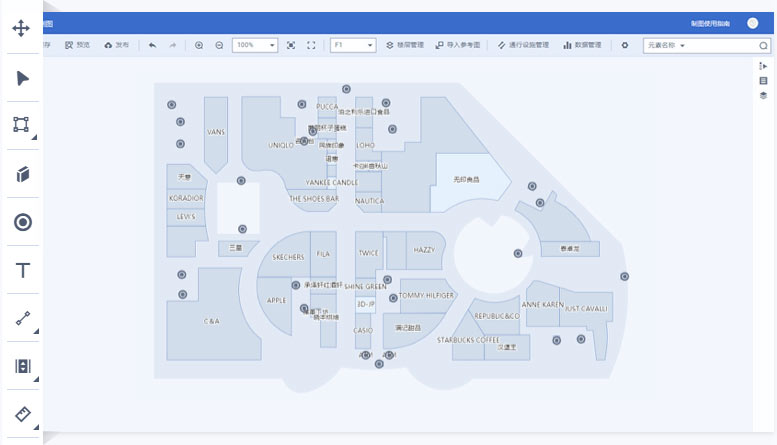Screen dimensions: 777x445
Task: Select the Text tool
Action: click(x=21, y=270)
